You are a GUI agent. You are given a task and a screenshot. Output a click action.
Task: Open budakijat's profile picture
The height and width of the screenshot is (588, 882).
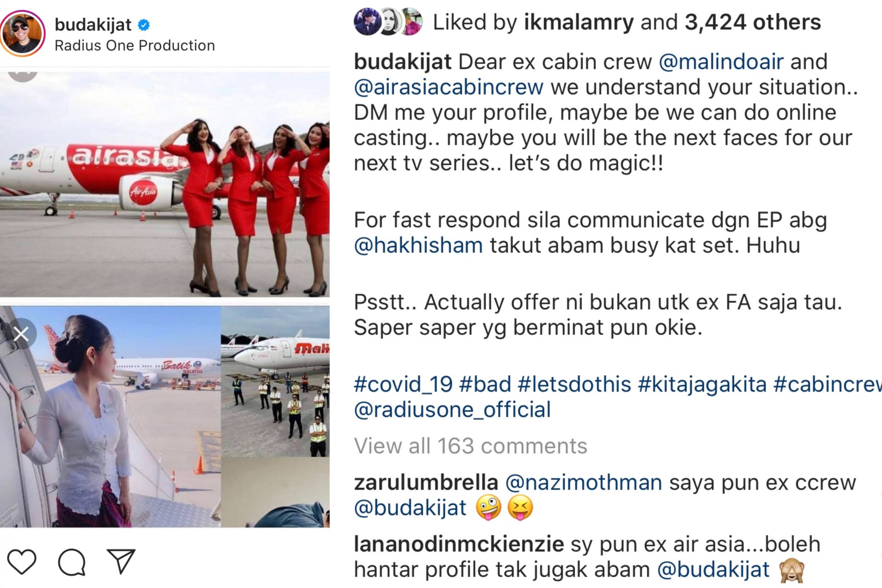pos(23,34)
